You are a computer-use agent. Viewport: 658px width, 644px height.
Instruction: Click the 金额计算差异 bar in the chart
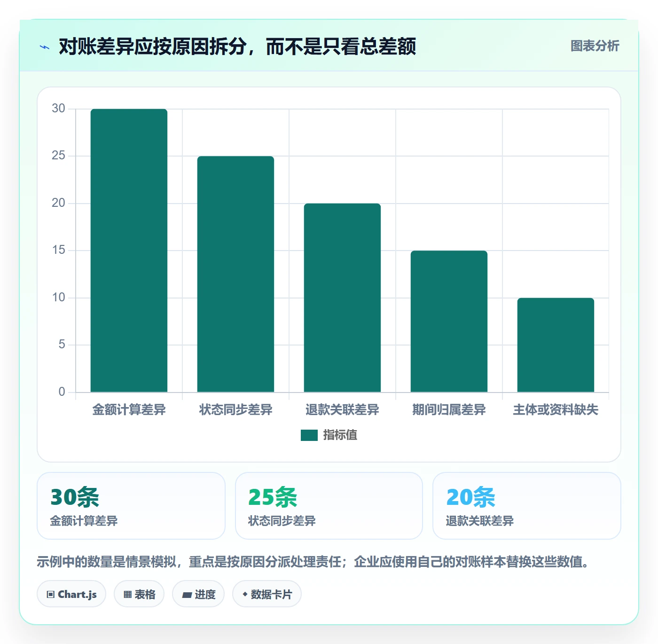129,251
